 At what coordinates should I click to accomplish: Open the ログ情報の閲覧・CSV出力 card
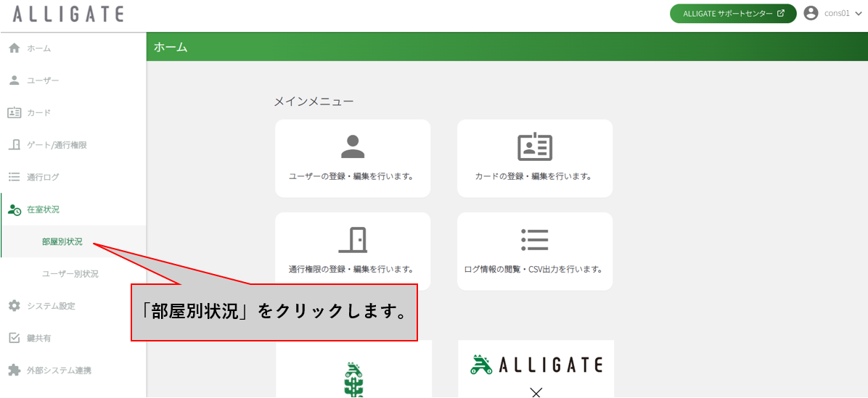click(x=535, y=252)
